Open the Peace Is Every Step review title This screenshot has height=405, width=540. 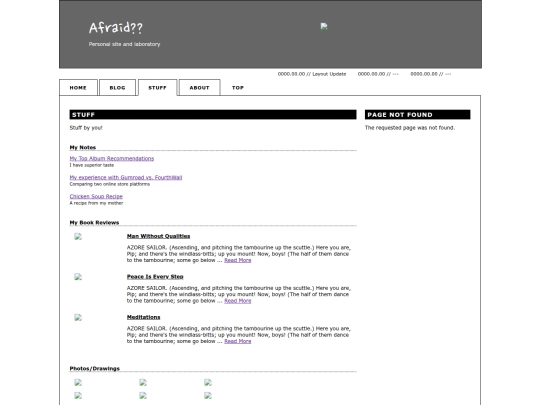click(155, 277)
